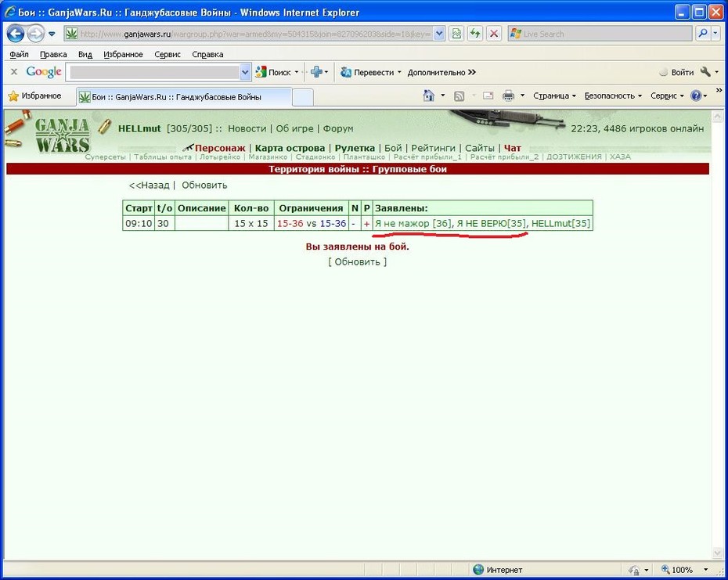This screenshot has height=580, width=728.
Task: Open the Правка menu
Action: 53,54
